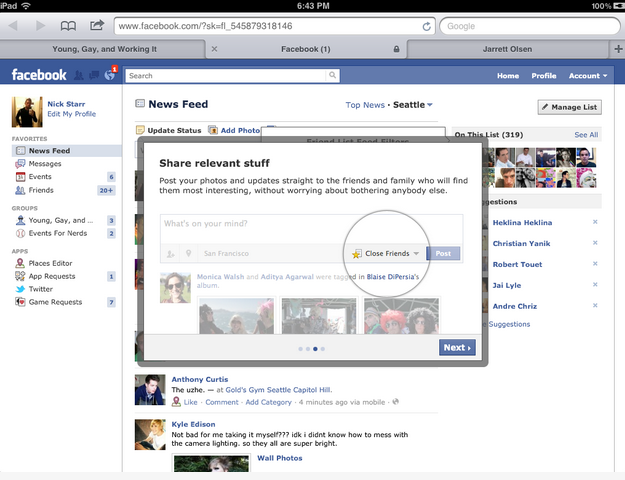Screen dimensions: 625x480
Task: Dismiss Andre Chriz suggestion
Action: 595,305
